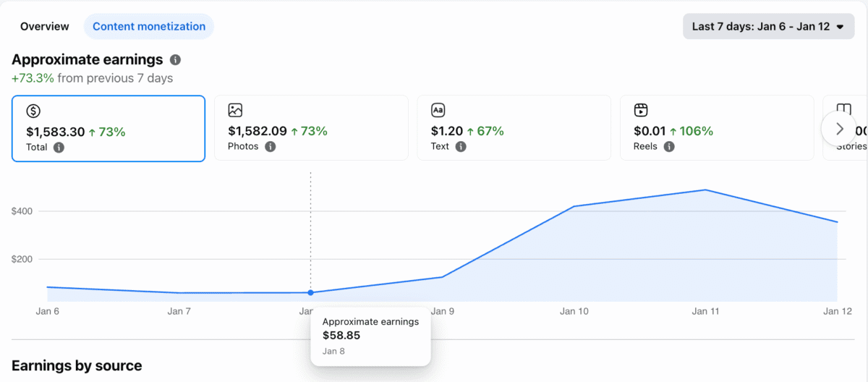The height and width of the screenshot is (382, 868).
Task: Open the Last 7 days date range dropdown
Action: [767, 27]
